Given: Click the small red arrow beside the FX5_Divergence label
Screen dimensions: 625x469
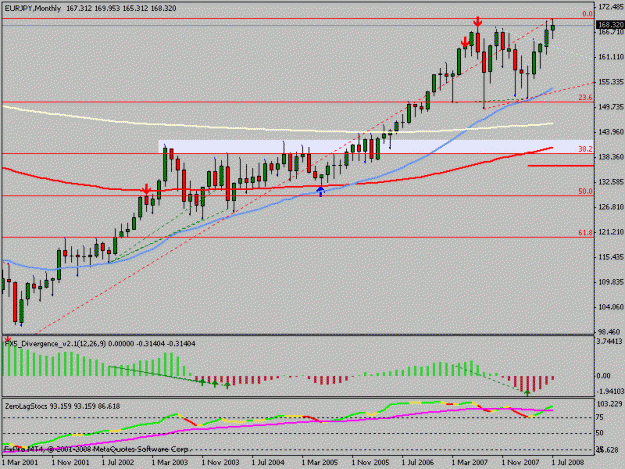Looking at the screenshot, I should tap(8, 339).
